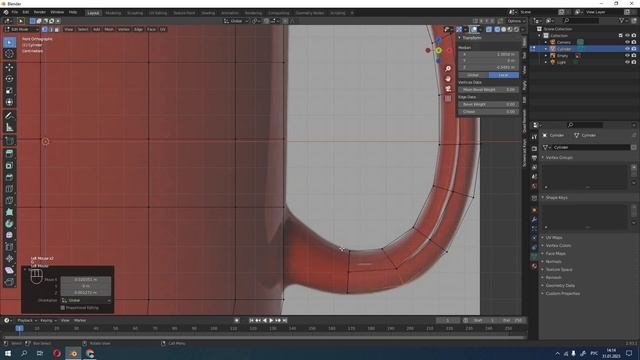This screenshot has width=640, height=360.
Task: Adjust the Crease slider
Action: (x=489, y=112)
